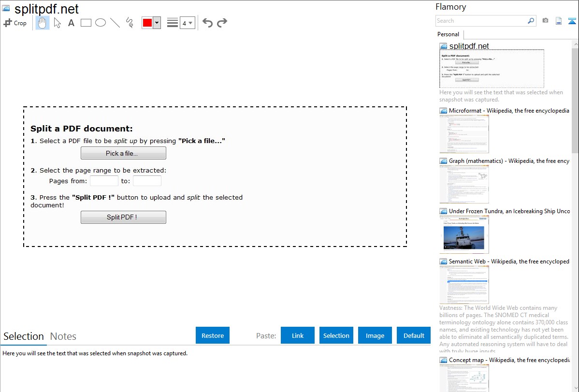This screenshot has width=579, height=392.
Task: Click the icon beside Graph (mathematics) title
Action: click(443, 161)
